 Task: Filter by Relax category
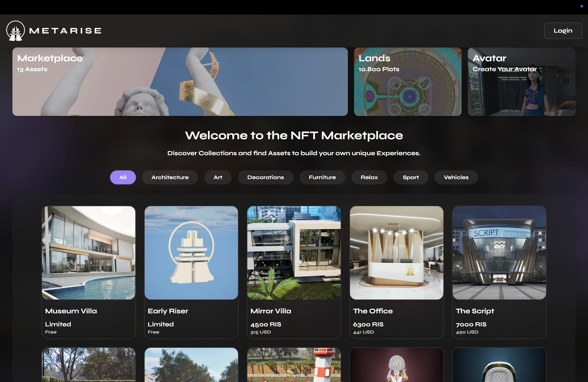tap(369, 177)
